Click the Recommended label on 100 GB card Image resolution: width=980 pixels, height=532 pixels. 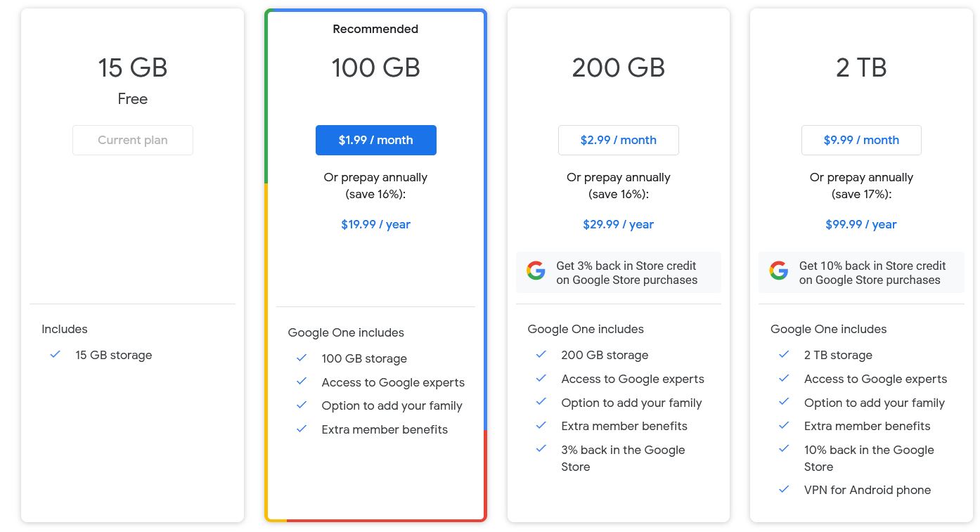click(375, 29)
